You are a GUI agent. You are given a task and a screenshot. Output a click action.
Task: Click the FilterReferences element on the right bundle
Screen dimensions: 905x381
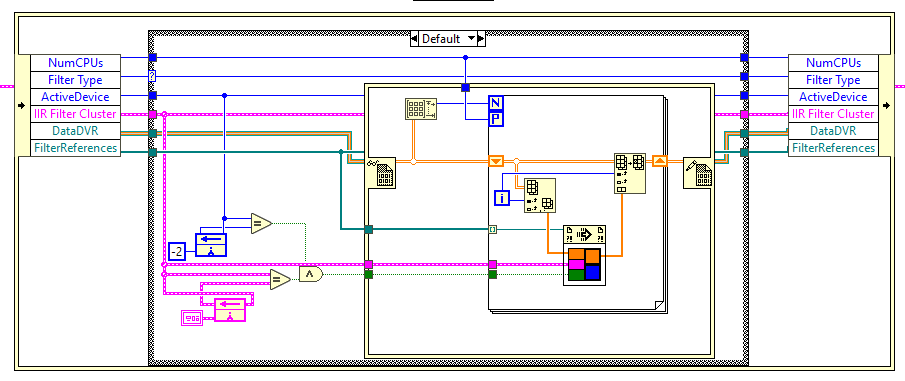833,148
